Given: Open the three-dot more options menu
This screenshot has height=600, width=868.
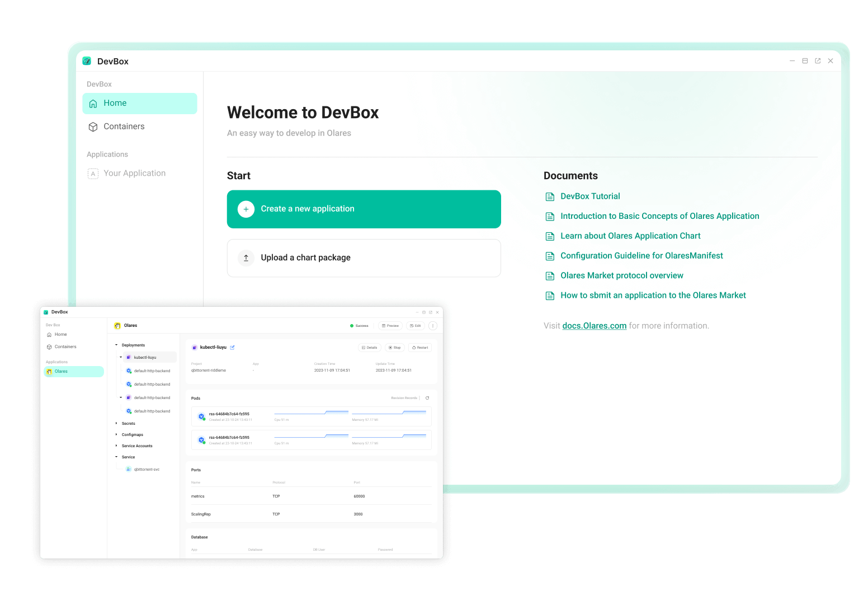Looking at the screenshot, I should pyautogui.click(x=433, y=326).
